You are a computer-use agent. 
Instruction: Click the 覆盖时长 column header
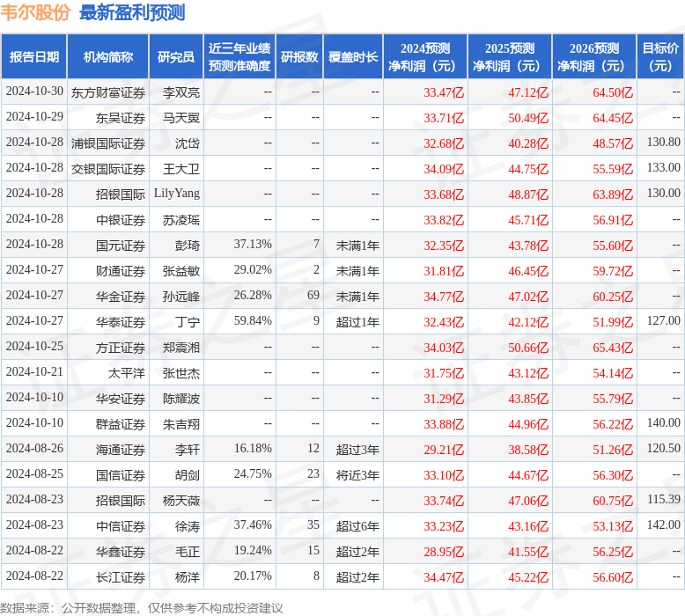(x=353, y=56)
